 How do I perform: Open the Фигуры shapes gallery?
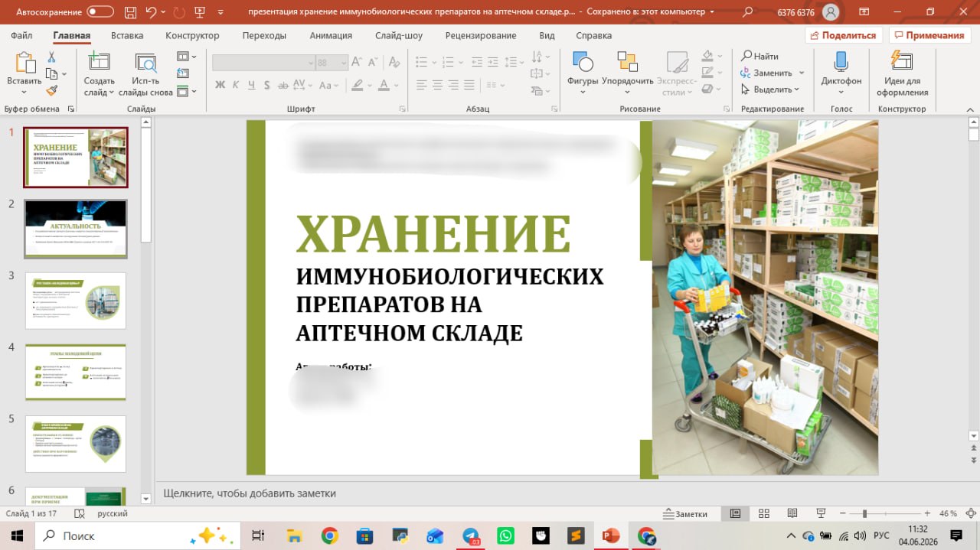pos(583,73)
